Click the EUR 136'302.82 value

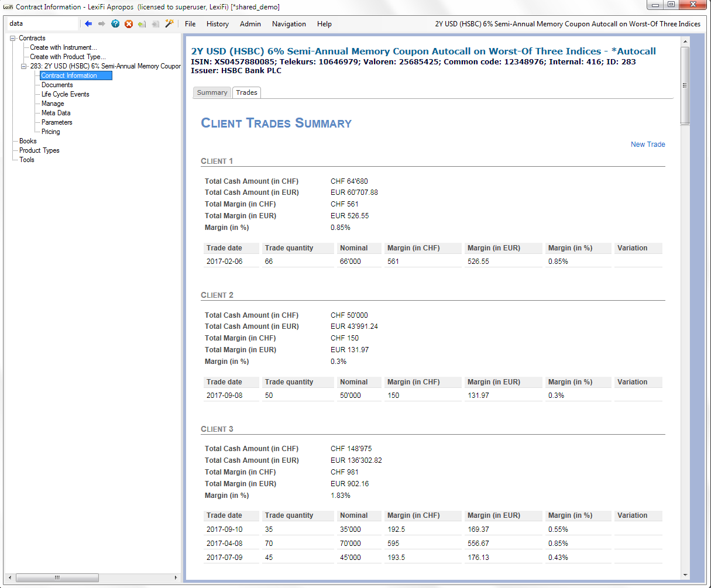click(x=356, y=460)
